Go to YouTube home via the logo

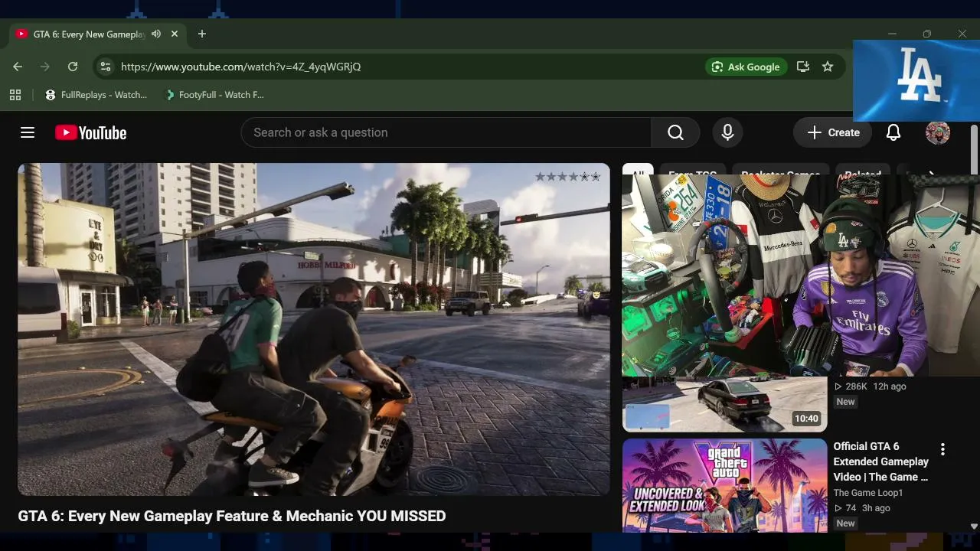click(91, 132)
